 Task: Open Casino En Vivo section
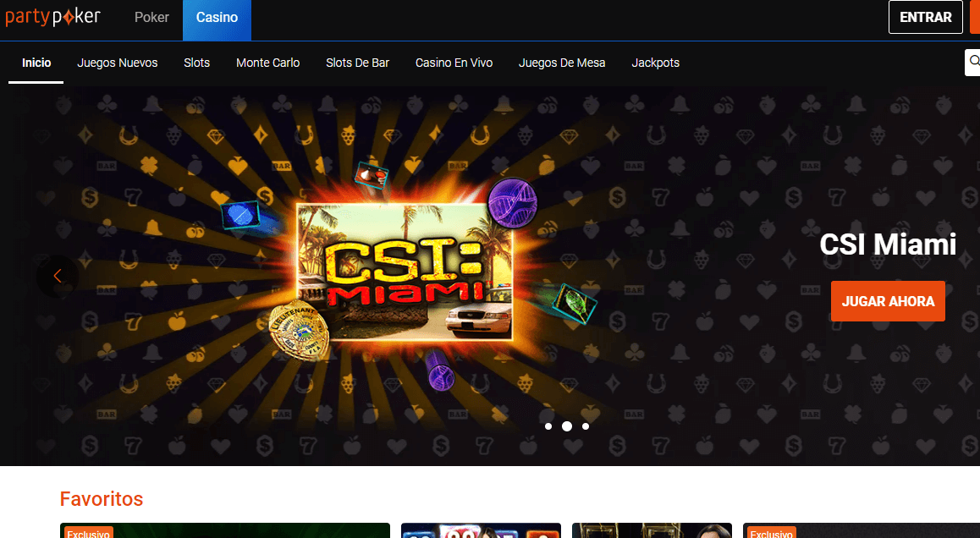click(454, 63)
